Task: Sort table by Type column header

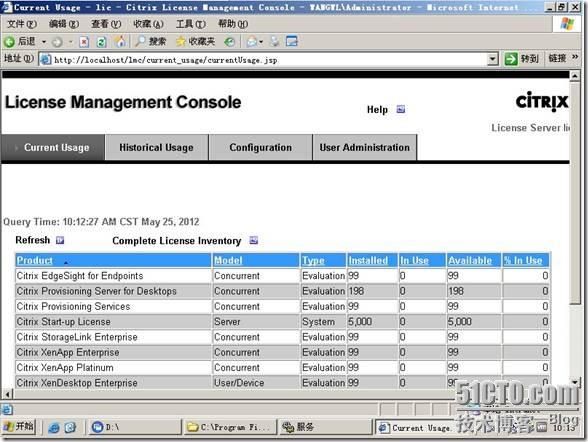Action: pyautogui.click(x=313, y=260)
